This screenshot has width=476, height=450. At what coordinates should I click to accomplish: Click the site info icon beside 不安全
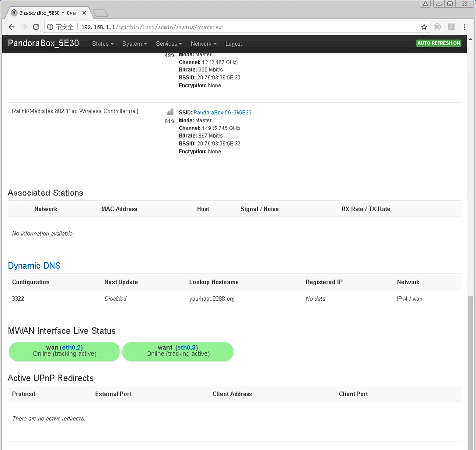[50, 27]
